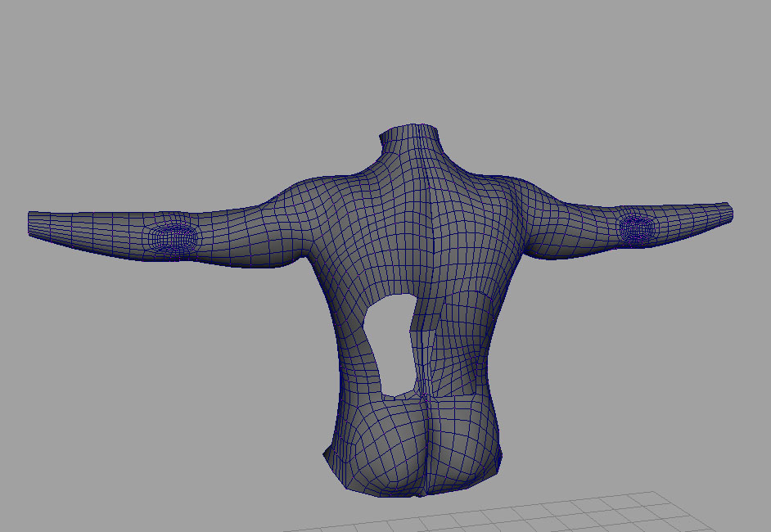Click the dense wireframe patch on right elbow
The height and width of the screenshot is (532, 771).
tap(638, 228)
